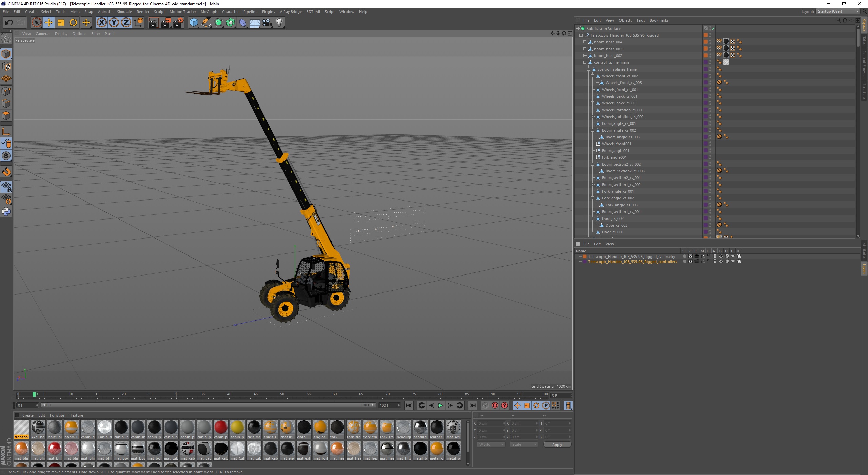Switch to Polygons mode in left toolbar

(x=6, y=116)
